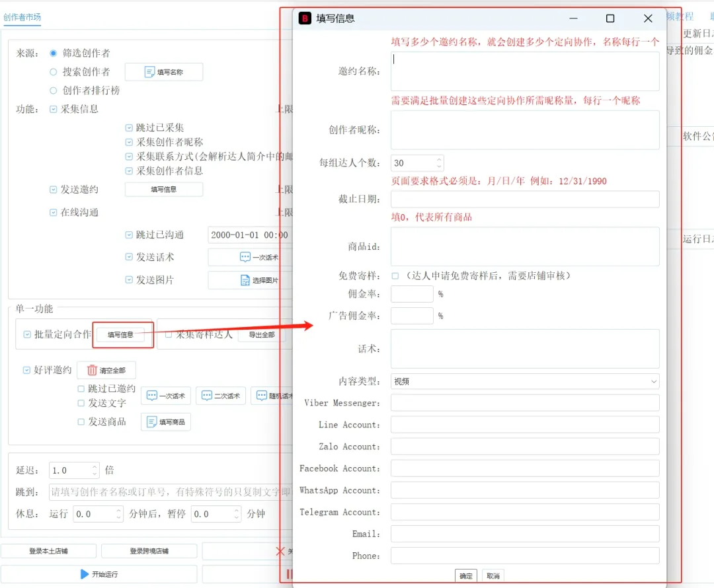Click 填写信息 next to 发送邀约
The width and height of the screenshot is (714, 588).
(x=163, y=190)
